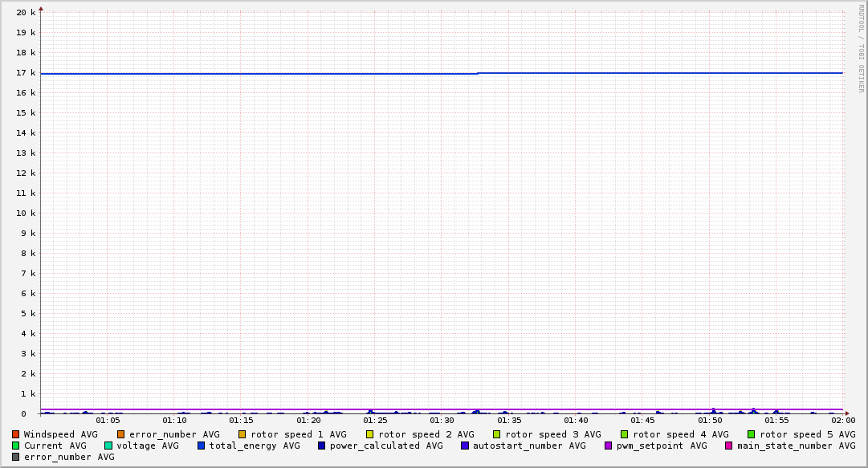Image resolution: width=868 pixels, height=468 pixels.
Task: Click the 02:00 time axis label
Action: [x=843, y=421]
